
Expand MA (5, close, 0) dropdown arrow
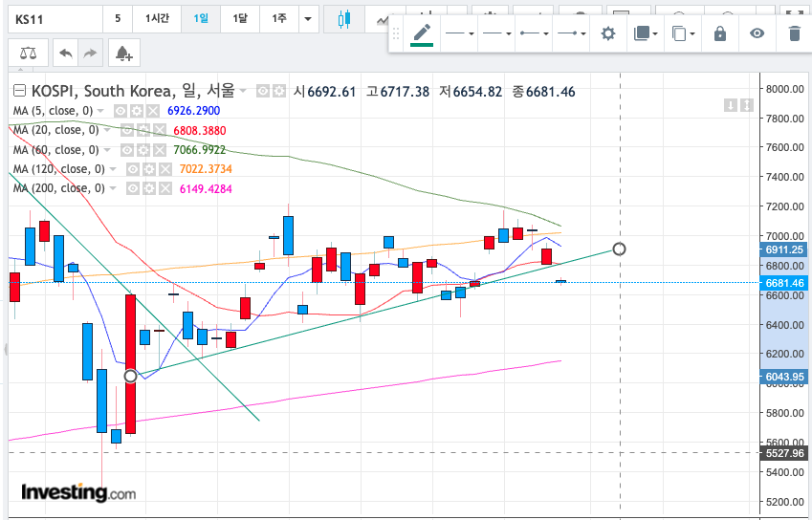pyautogui.click(x=100, y=111)
